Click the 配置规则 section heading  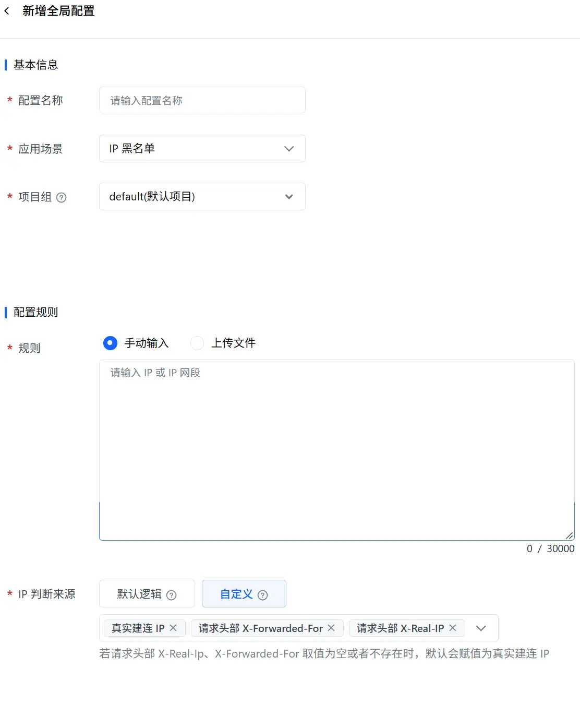click(x=36, y=312)
